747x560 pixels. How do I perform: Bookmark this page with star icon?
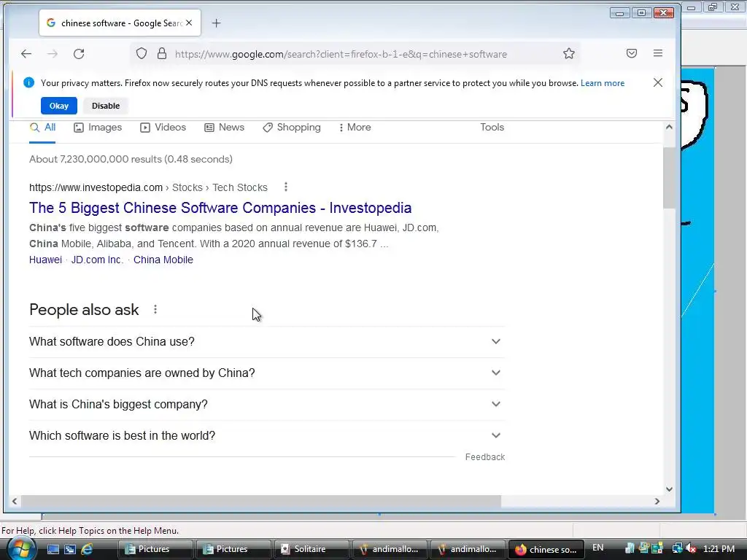[x=569, y=53]
